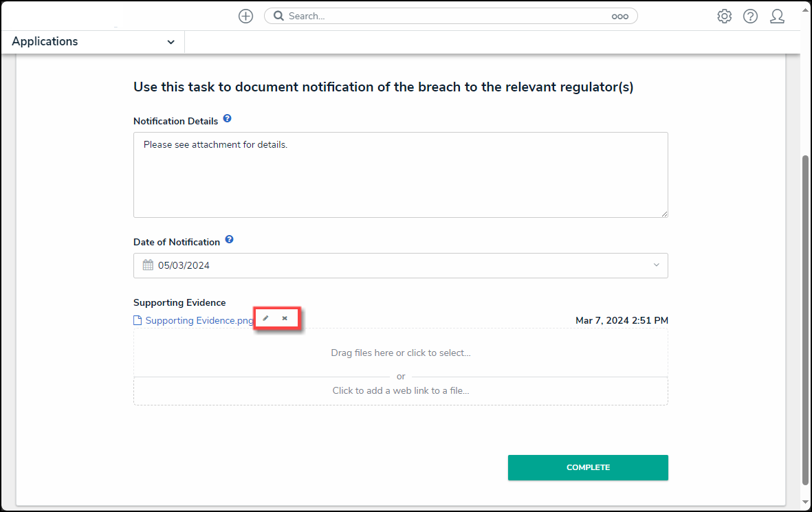The height and width of the screenshot is (512, 812).
Task: Open the Supporting Evidence.png link
Action: click(199, 320)
